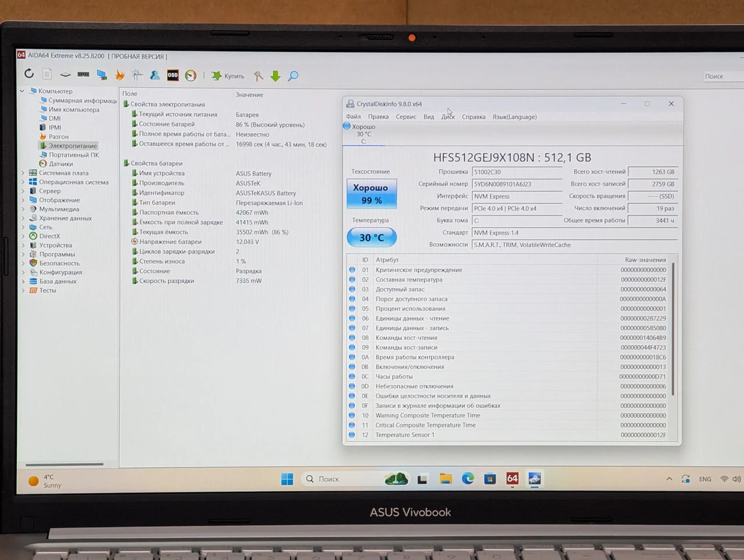Launch Microsoft Edge from the taskbar
Viewport: 744px width, 560px height.
[x=468, y=479]
